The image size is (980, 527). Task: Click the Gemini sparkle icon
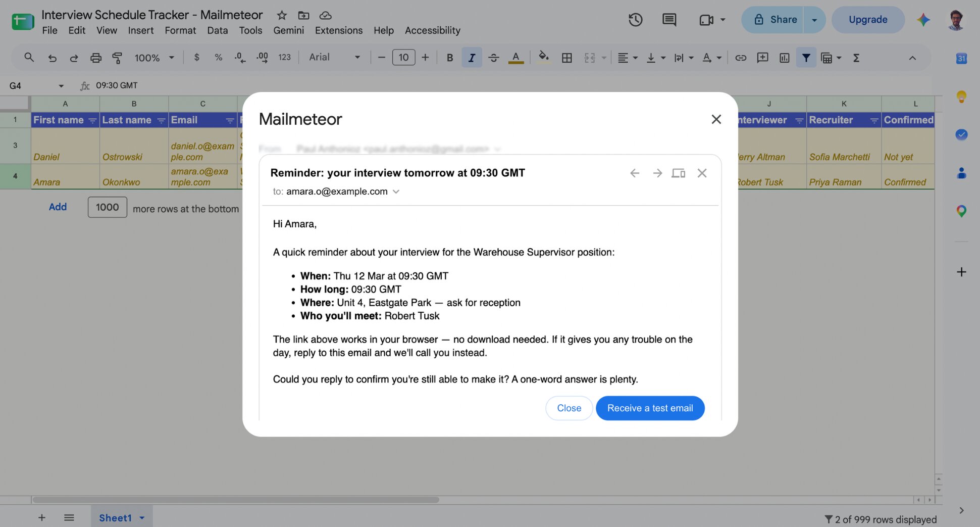click(923, 20)
